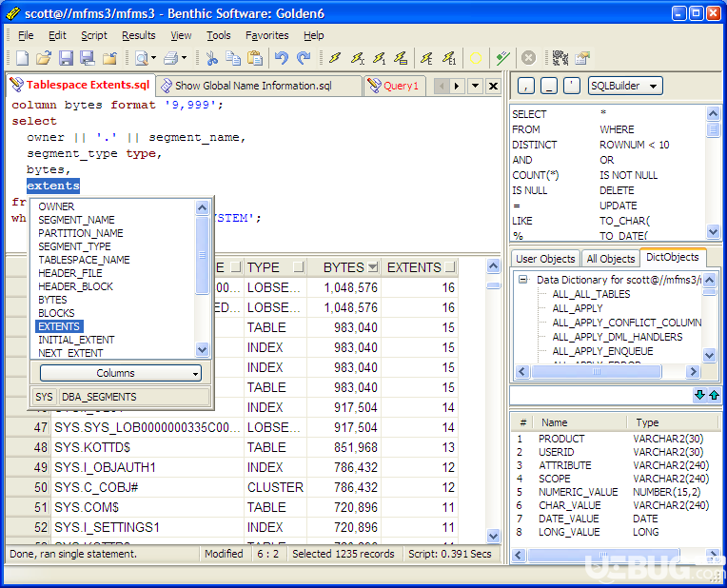Collapse the Data Dictionary tree node
The height and width of the screenshot is (588, 727).
[x=523, y=280]
